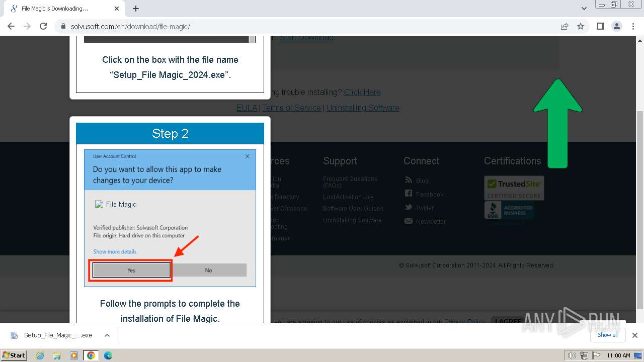Click the TrustedSite Certified Secure badge
644x362 pixels.
(514, 188)
